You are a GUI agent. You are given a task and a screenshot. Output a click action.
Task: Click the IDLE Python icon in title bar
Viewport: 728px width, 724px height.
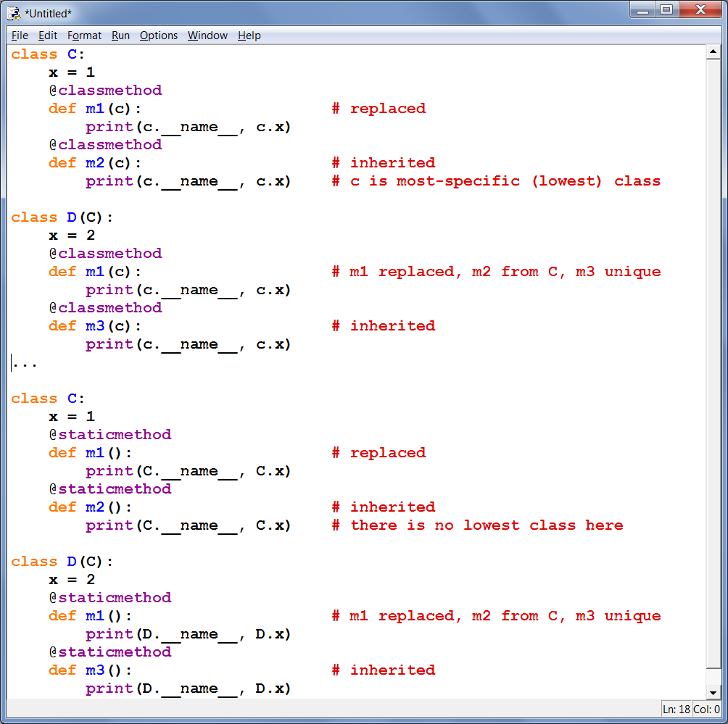[14, 13]
